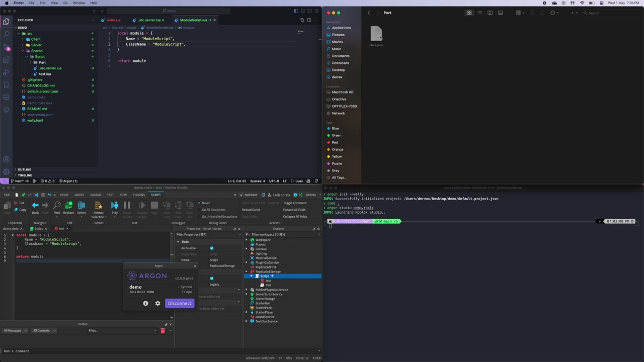This screenshot has height=362, width=644.
Task: Open Source Control in VS Code activity bar
Action: [x=7, y=47]
